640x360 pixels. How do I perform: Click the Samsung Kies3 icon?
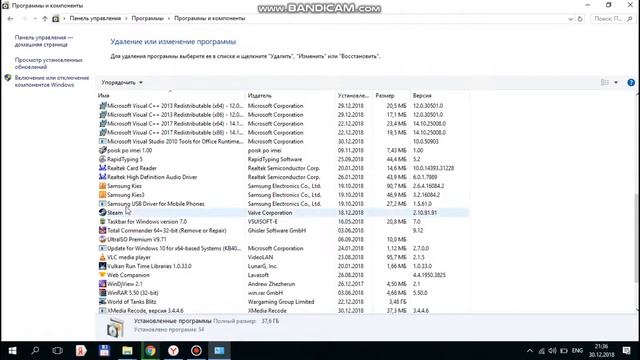[x=102, y=195]
